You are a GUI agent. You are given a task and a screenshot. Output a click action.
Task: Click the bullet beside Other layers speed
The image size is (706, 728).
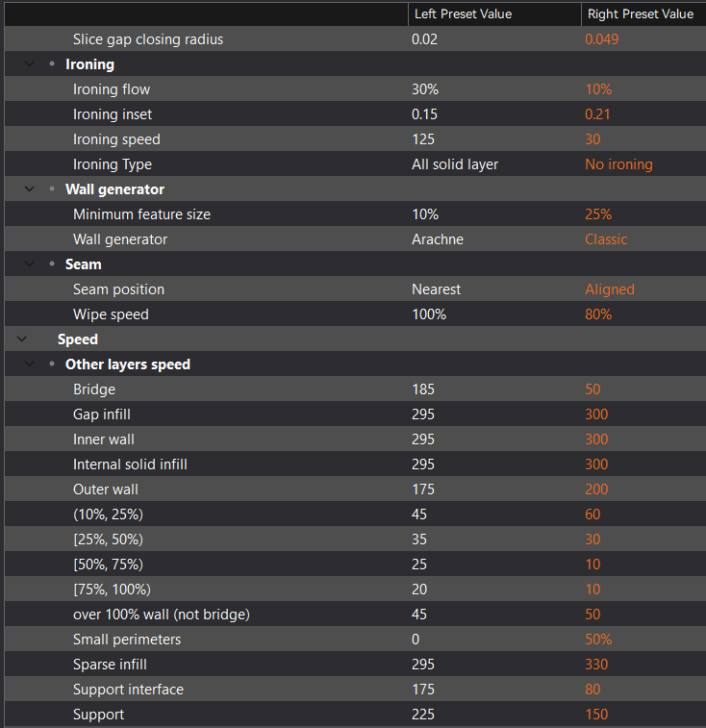52,364
